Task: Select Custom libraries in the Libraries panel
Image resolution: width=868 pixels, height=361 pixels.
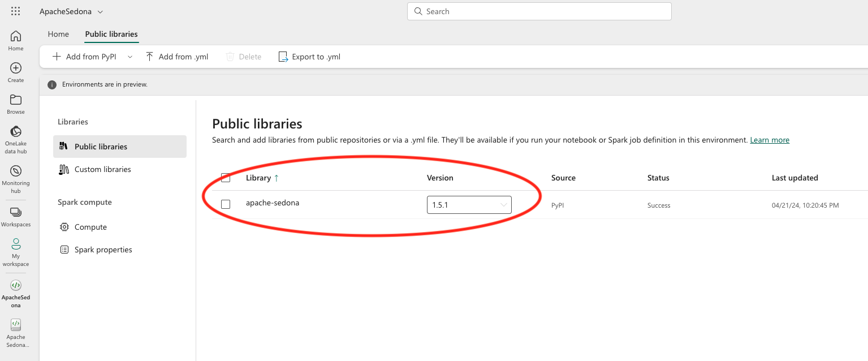Action: click(102, 169)
